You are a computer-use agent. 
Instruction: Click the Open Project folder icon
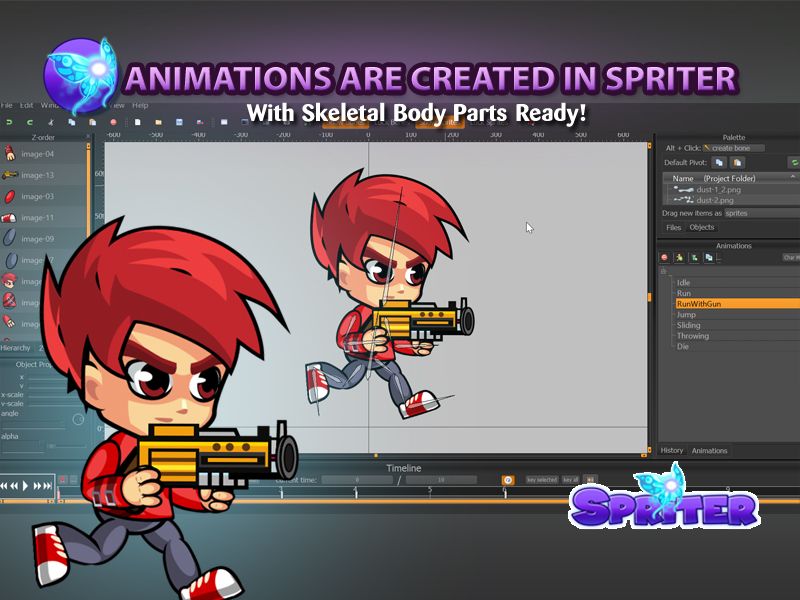(x=158, y=122)
